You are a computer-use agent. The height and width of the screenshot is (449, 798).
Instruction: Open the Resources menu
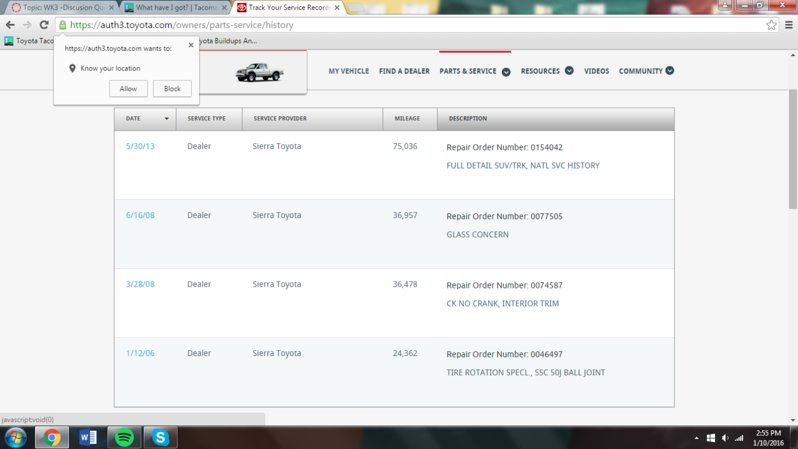tap(540, 71)
